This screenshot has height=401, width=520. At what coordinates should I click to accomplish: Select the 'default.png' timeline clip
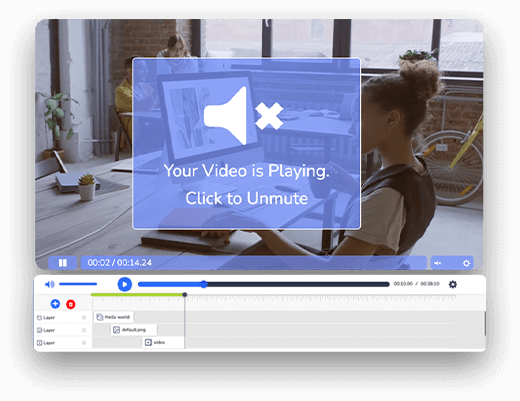point(134,330)
